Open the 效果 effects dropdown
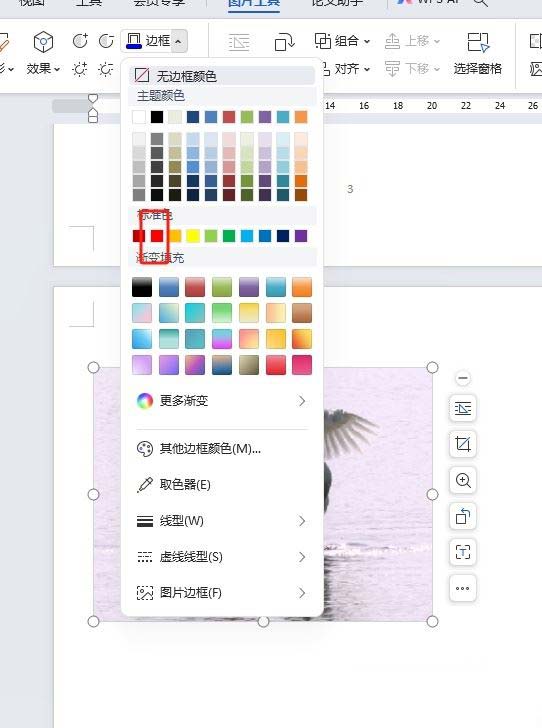Viewport: 542px width, 728px height. point(43,69)
